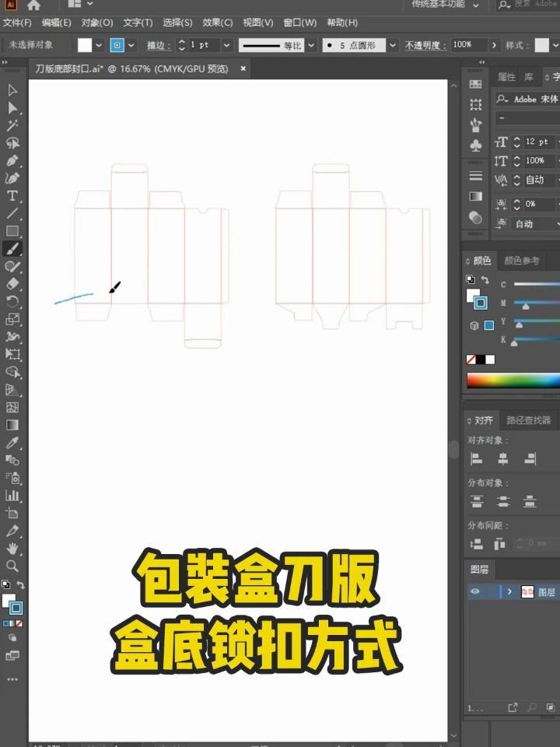Select the Line Segment tool
This screenshot has width=560, height=747.
12,213
